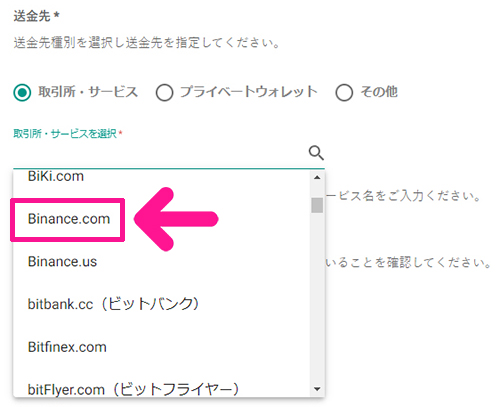The height and width of the screenshot is (407, 500).
Task: Click the scrollbar up arrow in the list
Action: click(317, 178)
